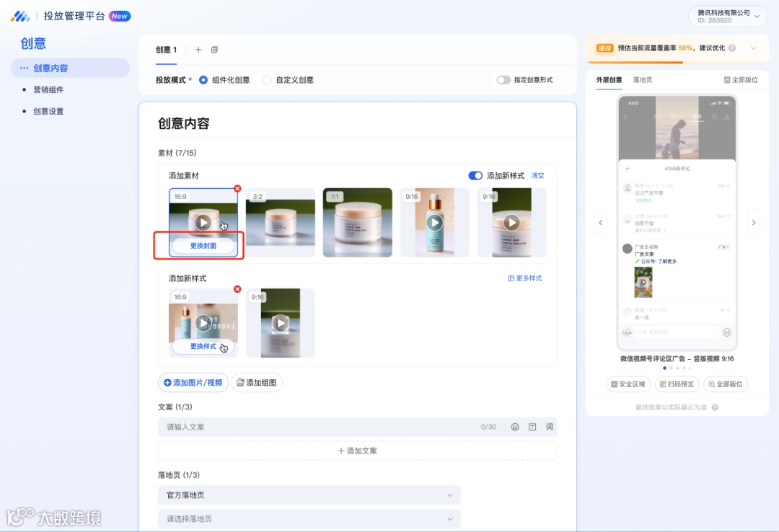The height and width of the screenshot is (532, 779).
Task: Show previous preview with left arrow
Action: coord(601,223)
